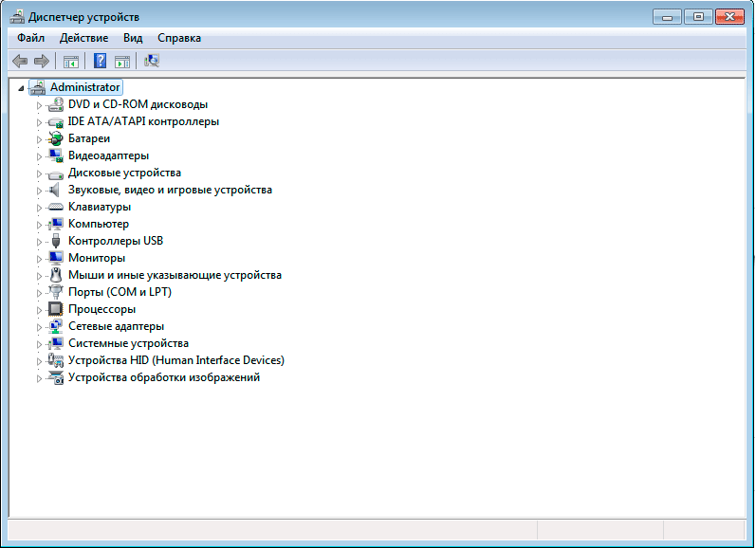
Task: Open the Вид menu
Action: click(133, 38)
